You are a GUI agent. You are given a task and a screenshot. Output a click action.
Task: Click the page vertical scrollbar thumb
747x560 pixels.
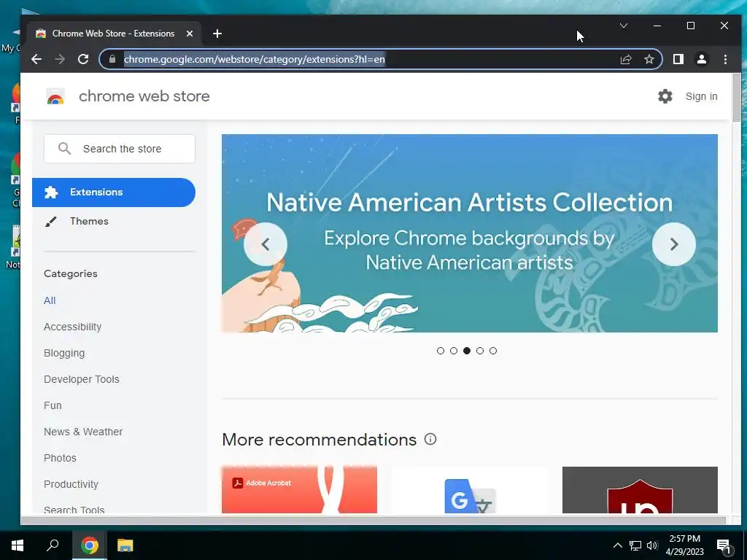[x=737, y=98]
